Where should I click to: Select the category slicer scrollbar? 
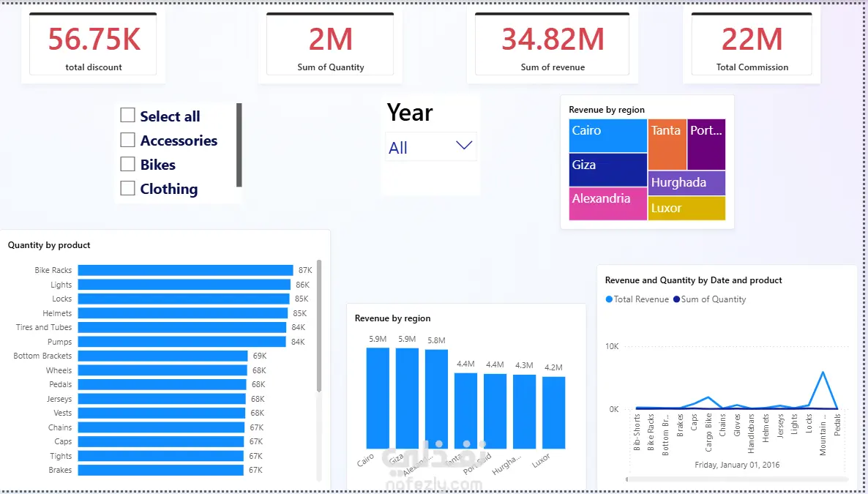pos(239,145)
